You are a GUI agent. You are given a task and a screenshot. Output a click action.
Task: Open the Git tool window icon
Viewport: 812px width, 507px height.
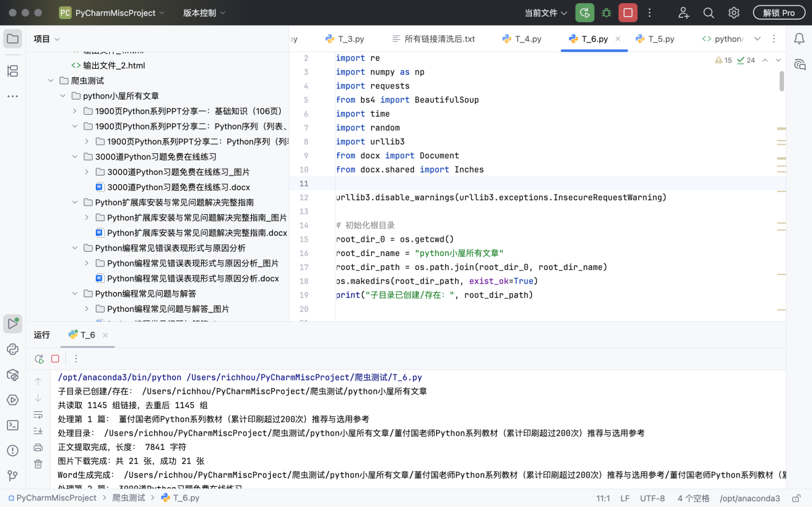tap(12, 476)
